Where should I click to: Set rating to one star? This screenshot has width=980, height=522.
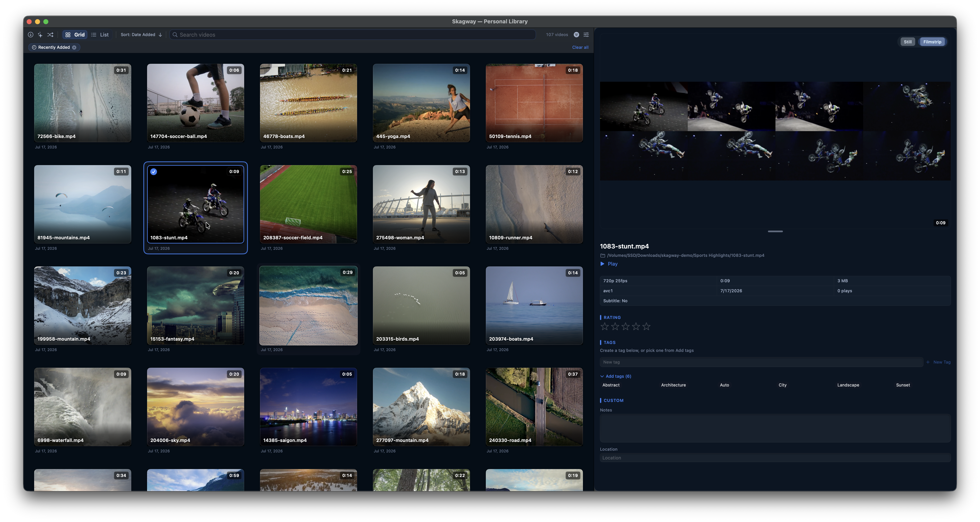(x=605, y=327)
